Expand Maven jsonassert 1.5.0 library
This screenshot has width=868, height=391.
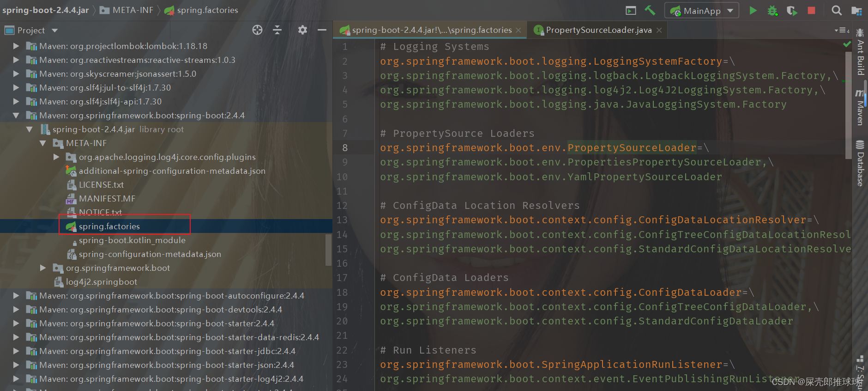(x=16, y=74)
